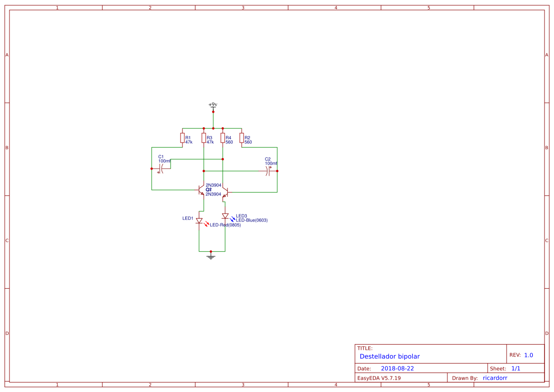Click the EasyEDA V5.7.19 label

[x=379, y=377]
